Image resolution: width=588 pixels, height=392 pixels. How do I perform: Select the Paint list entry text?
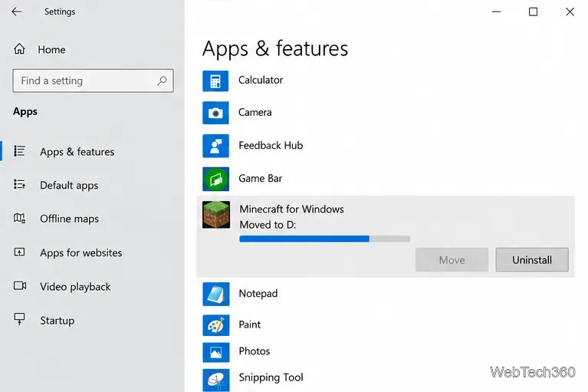[x=250, y=324]
